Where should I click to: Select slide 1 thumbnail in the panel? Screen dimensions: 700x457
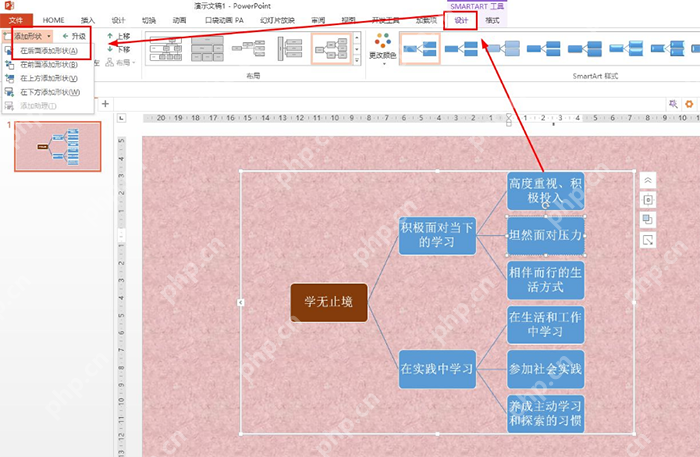point(58,146)
